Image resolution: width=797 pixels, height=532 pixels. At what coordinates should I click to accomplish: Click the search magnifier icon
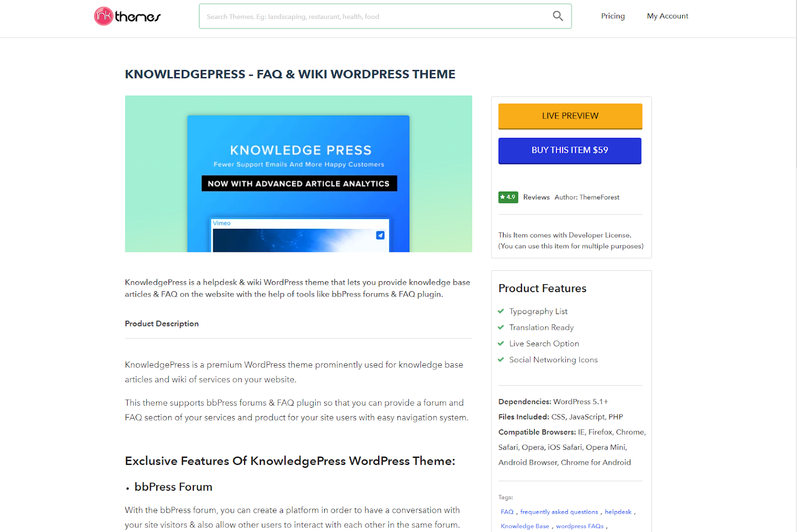coord(558,16)
